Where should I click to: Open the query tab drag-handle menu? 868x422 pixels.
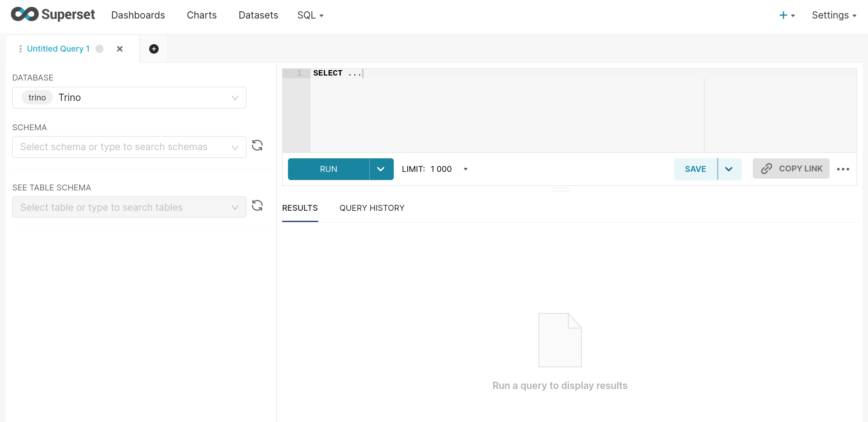point(20,49)
